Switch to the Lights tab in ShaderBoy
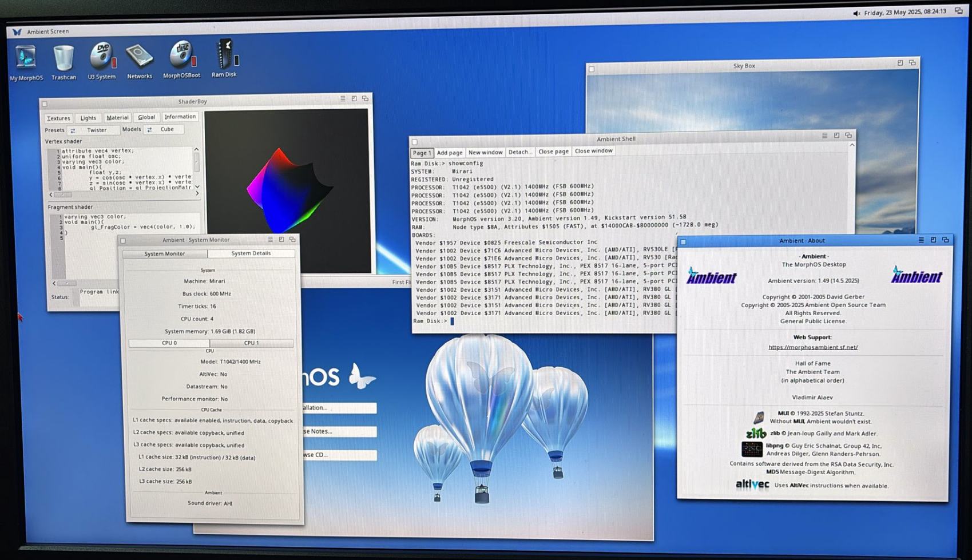The height and width of the screenshot is (560, 972). click(x=88, y=118)
